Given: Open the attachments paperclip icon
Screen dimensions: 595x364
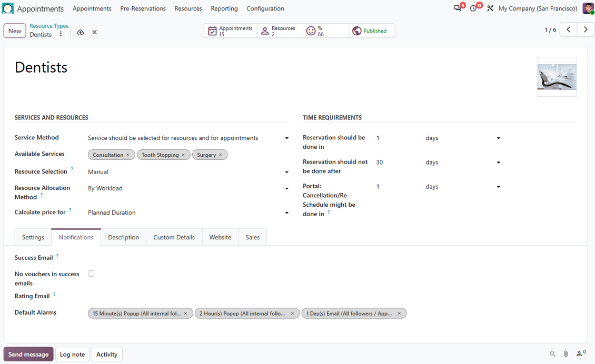Looking at the screenshot, I should (x=566, y=354).
